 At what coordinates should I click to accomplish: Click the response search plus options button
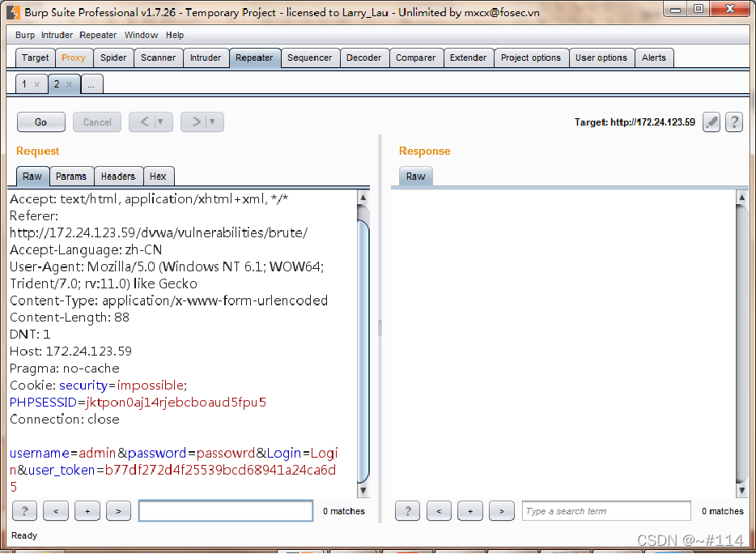point(470,511)
